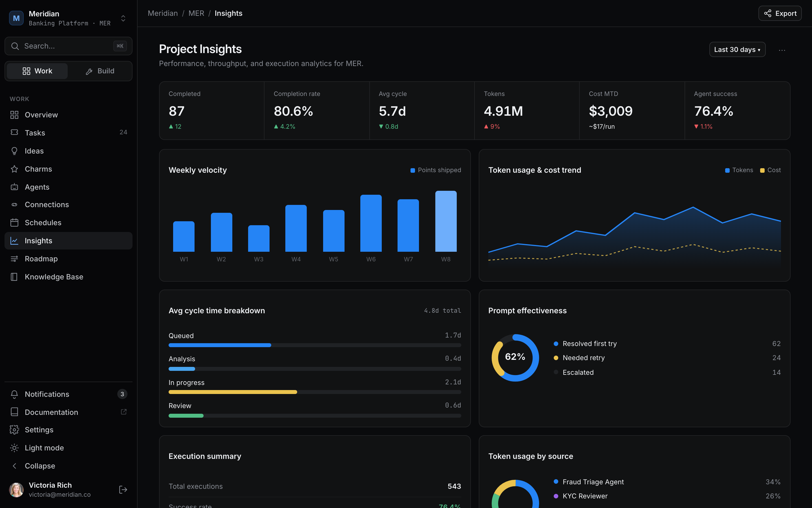
Task: Click the W6 velocity bar
Action: click(x=371, y=223)
